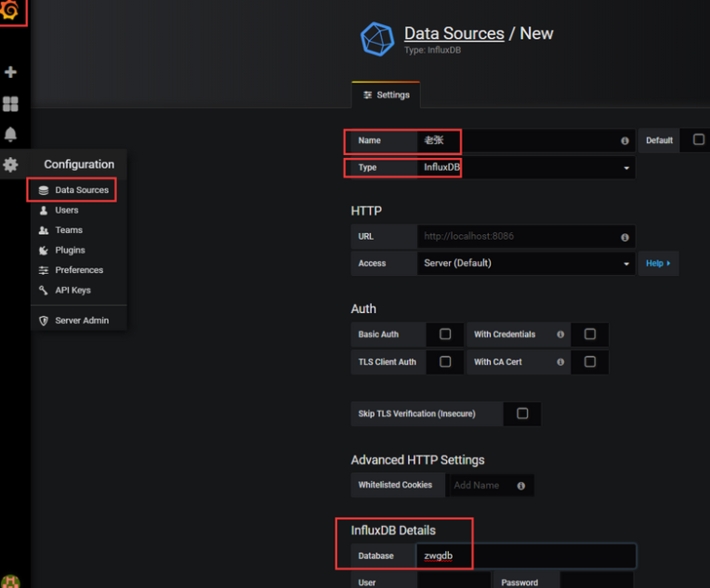Click the Help link beside Access
The width and height of the screenshot is (710, 588).
point(658,264)
